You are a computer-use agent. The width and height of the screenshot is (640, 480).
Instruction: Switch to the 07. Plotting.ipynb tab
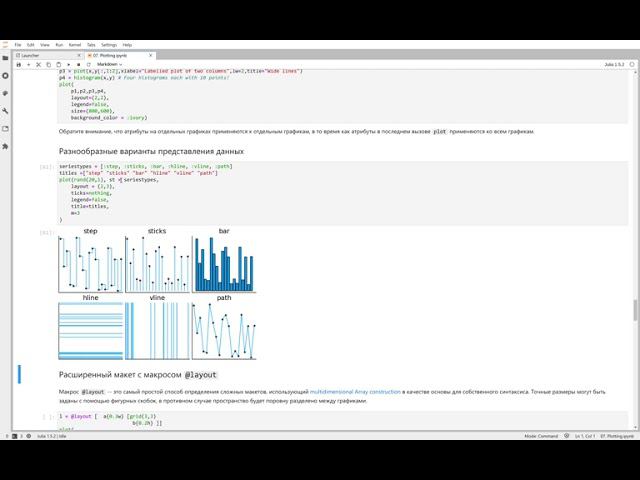120,55
